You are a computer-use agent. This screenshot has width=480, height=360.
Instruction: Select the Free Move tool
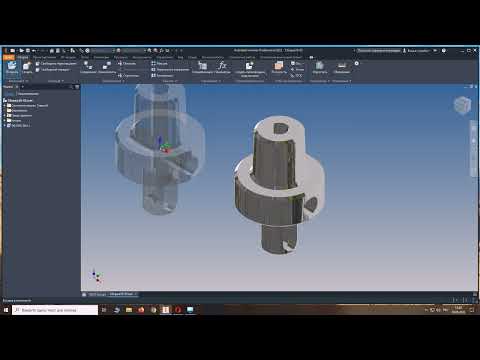(56, 63)
